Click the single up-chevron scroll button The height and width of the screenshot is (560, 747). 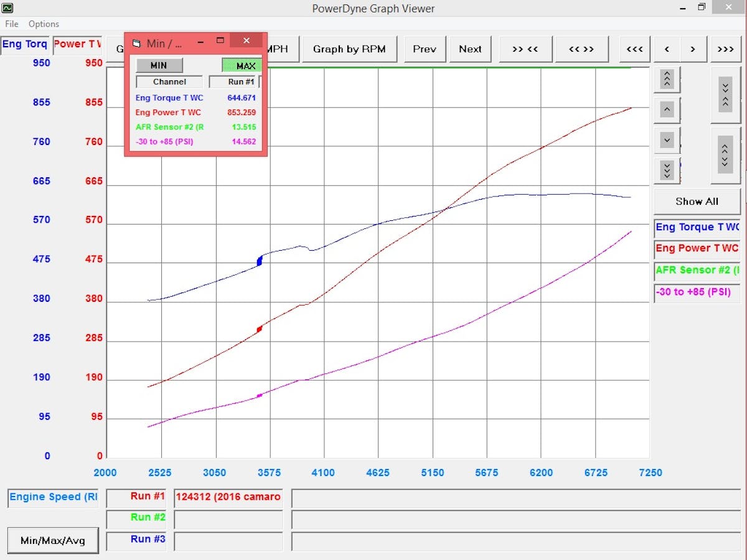[x=667, y=110]
